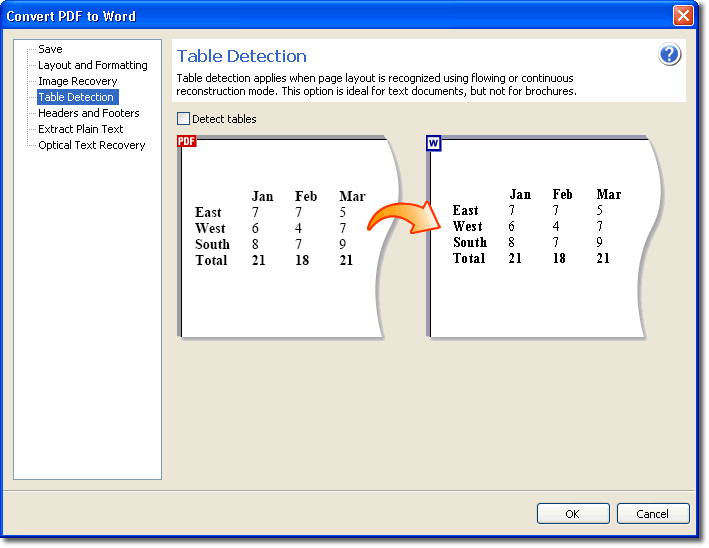Image resolution: width=709 pixels, height=548 pixels.
Task: Close the Convert PDF to Word dialog
Action: tap(683, 15)
